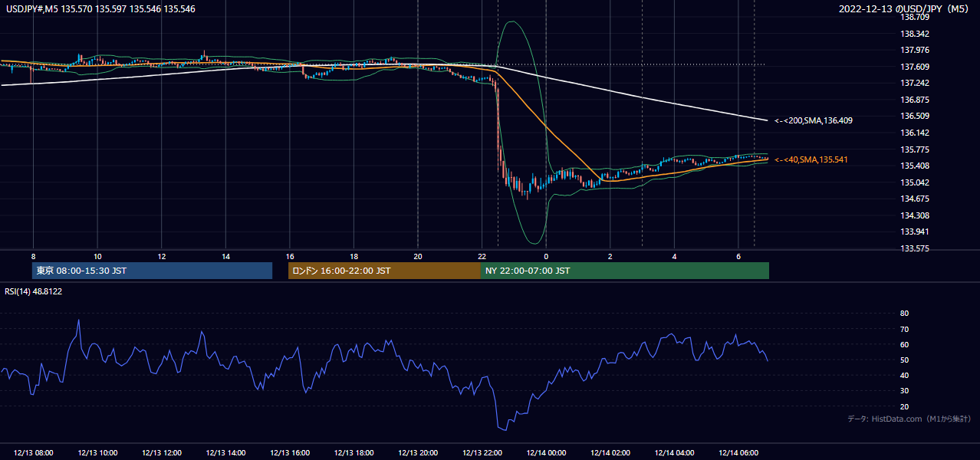
Task: Click price axis value 133.941
Action: point(914,232)
